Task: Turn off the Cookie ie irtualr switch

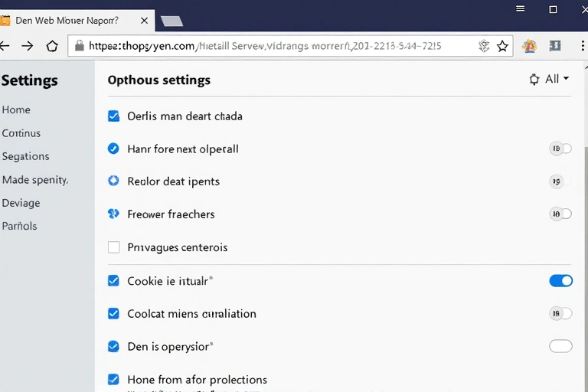Action: point(560,280)
